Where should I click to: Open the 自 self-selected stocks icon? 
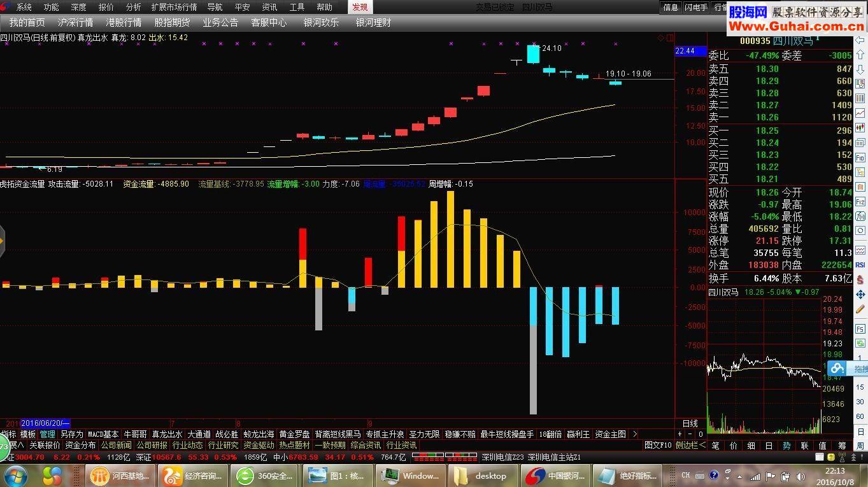[x=860, y=187]
